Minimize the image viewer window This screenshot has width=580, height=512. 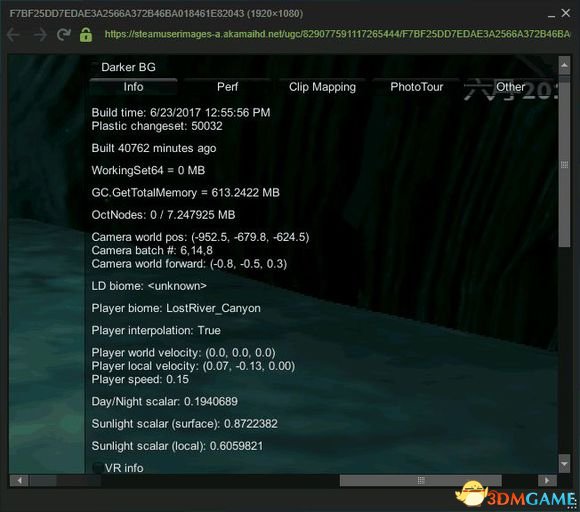[x=551, y=15]
